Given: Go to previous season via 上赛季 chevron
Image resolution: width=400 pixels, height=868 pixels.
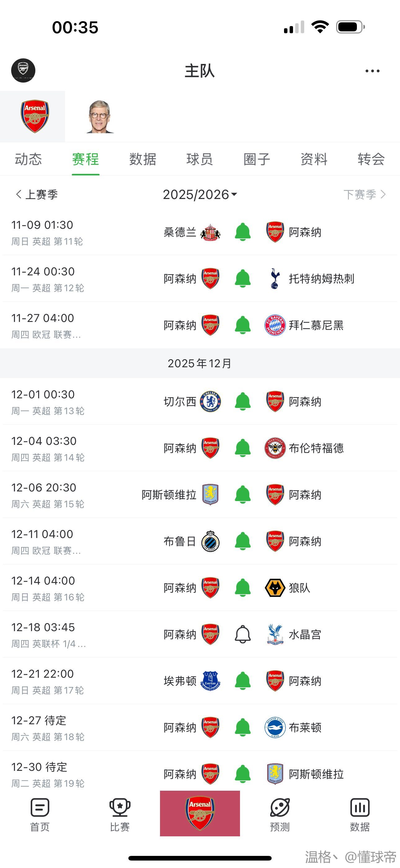Looking at the screenshot, I should [19, 194].
